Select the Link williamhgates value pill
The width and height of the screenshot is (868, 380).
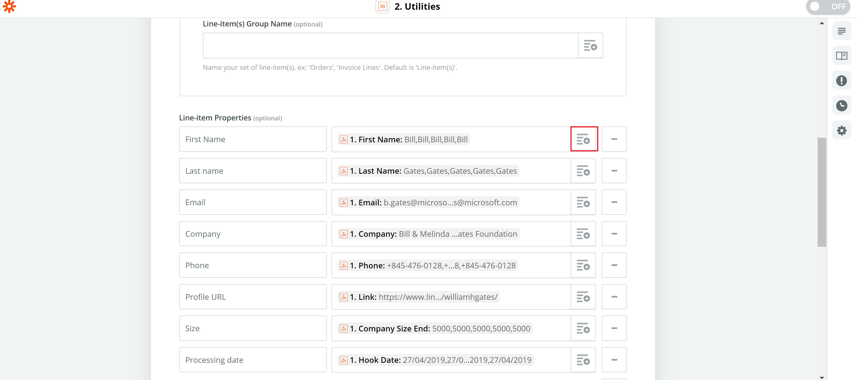418,297
